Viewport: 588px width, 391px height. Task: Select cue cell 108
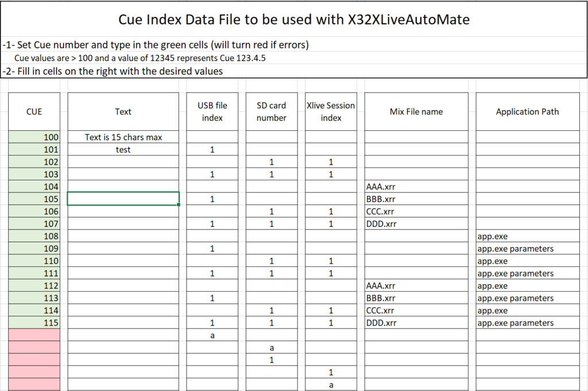click(34, 236)
